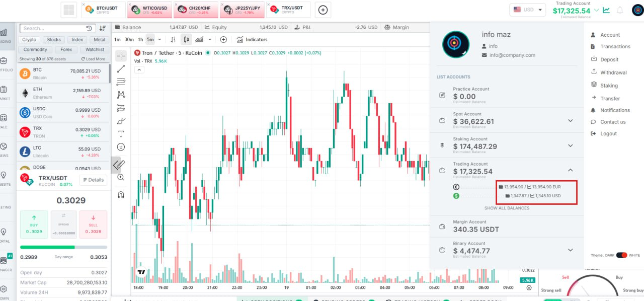Click the add new asset tab plus icon
Screen dimensions: 644x301
coord(323,10)
